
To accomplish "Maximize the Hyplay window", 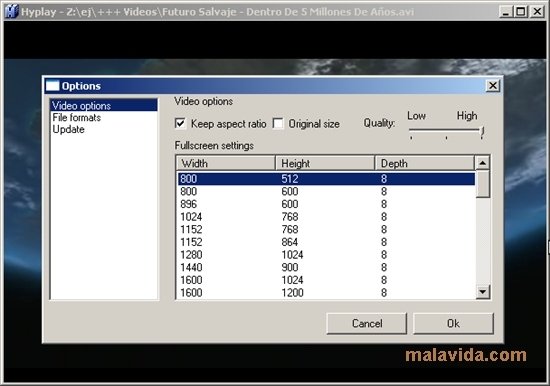I will 521,12.
